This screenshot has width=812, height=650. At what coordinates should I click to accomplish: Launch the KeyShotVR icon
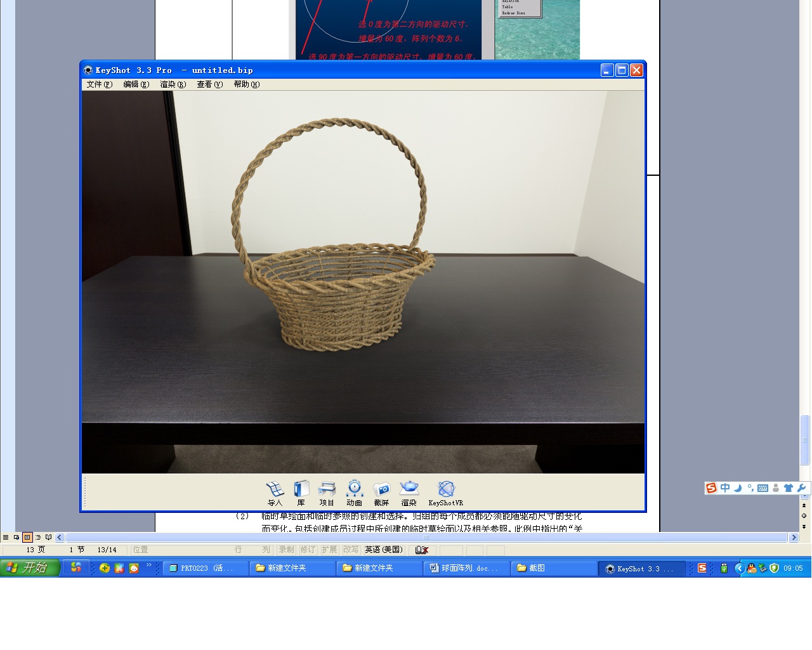click(446, 493)
